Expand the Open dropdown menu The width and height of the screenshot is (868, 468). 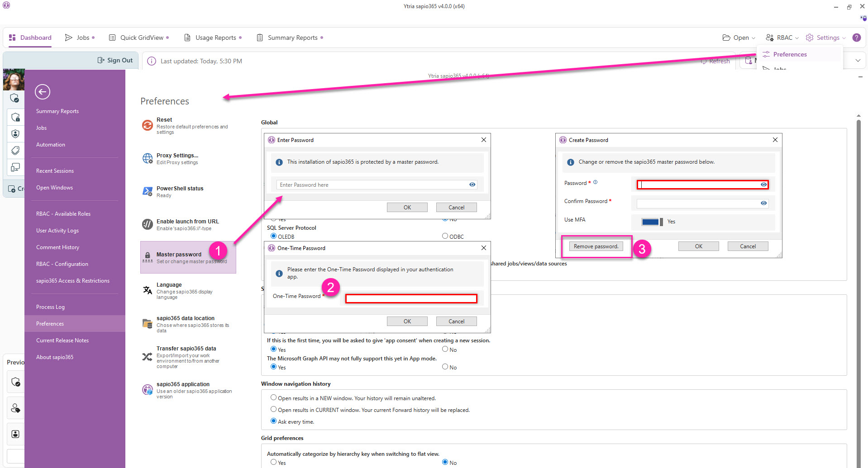[x=739, y=38]
